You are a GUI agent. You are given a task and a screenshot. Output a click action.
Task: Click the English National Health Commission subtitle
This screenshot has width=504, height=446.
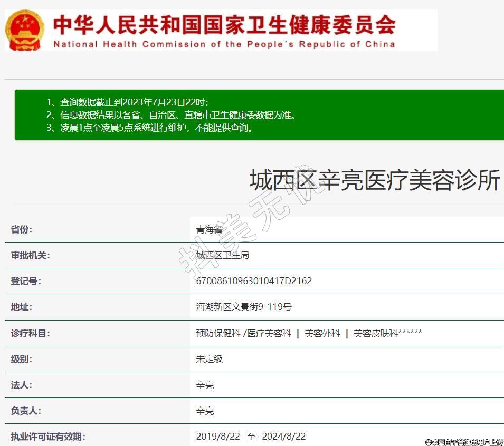click(x=224, y=44)
